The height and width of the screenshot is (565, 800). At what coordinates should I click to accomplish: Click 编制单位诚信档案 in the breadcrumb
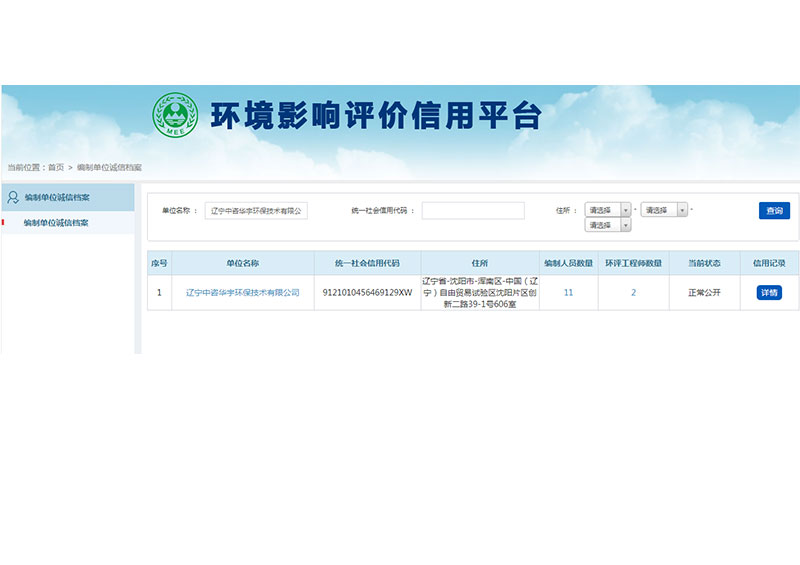coord(109,167)
